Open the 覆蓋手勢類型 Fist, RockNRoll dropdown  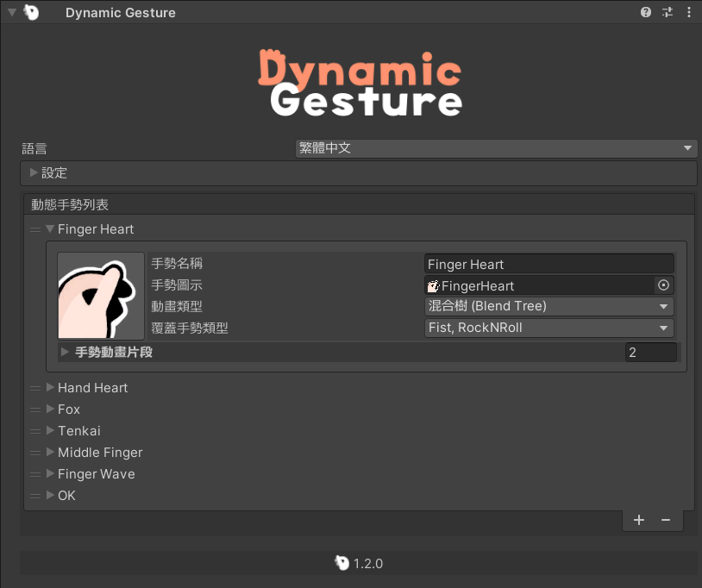pos(548,328)
